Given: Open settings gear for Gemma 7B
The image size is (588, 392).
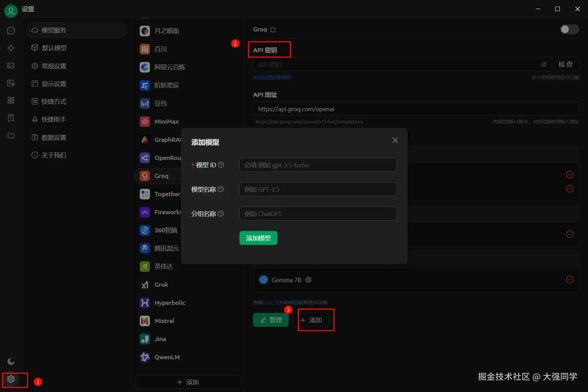Looking at the screenshot, I should point(308,280).
